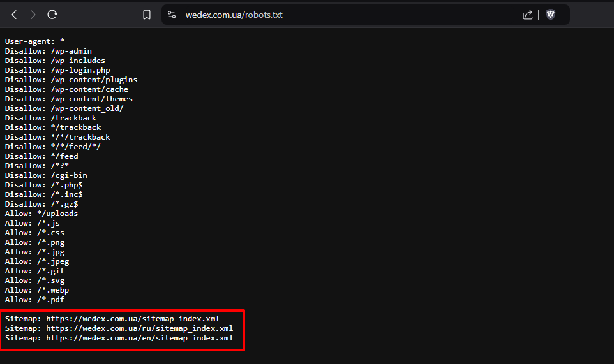Image resolution: width=614 pixels, height=364 pixels.
Task: Click the 'Allow: /*.css' line
Action: point(34,233)
